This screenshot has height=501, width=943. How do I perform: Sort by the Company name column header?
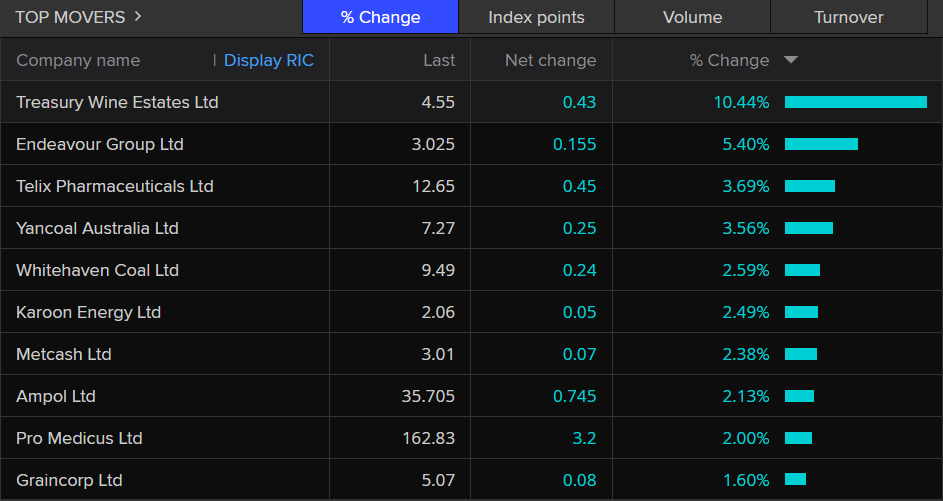(78, 60)
